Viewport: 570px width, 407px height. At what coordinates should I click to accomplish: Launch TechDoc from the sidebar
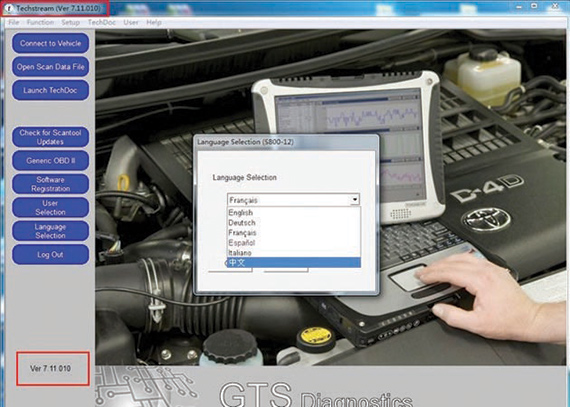[x=51, y=90]
